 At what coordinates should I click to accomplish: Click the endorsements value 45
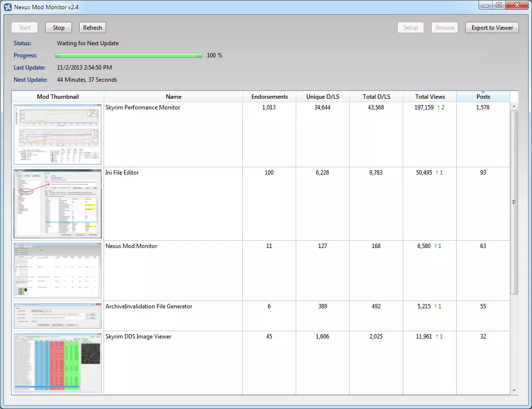click(x=269, y=337)
